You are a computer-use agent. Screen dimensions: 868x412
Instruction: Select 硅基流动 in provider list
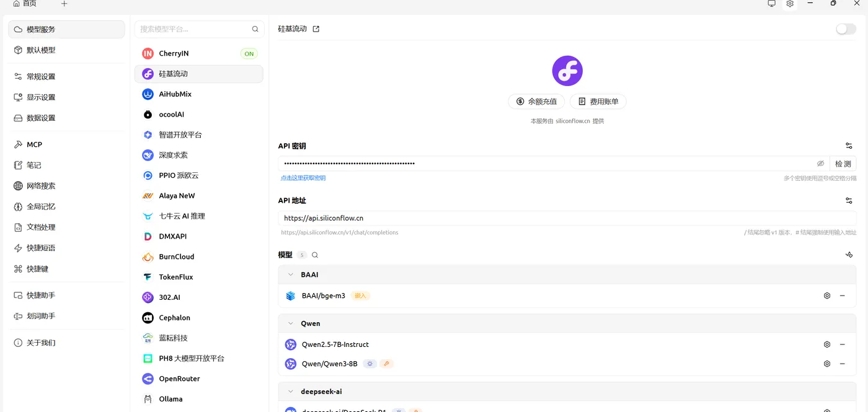tap(198, 74)
